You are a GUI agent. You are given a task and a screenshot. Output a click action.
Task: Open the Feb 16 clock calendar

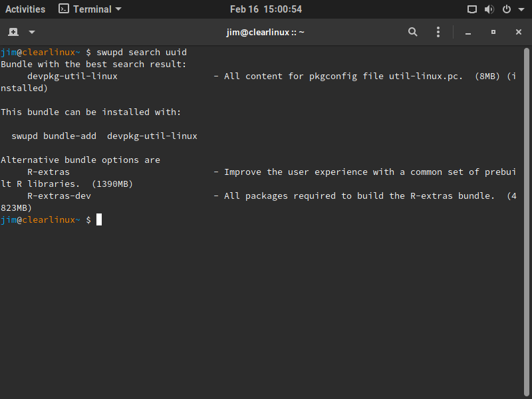point(266,9)
